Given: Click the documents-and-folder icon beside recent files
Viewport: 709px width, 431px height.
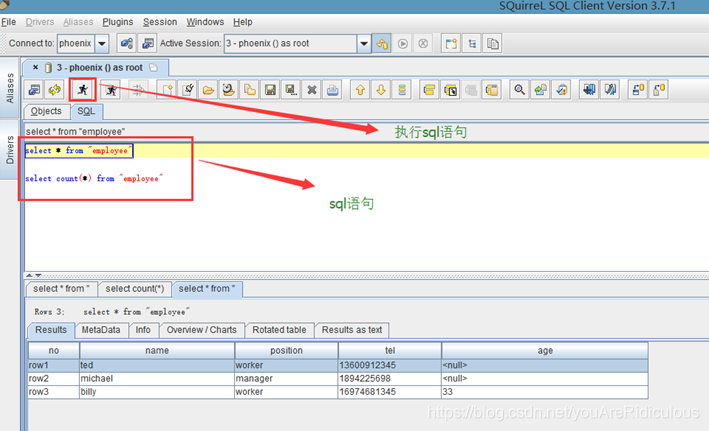Looking at the screenshot, I should 250,90.
